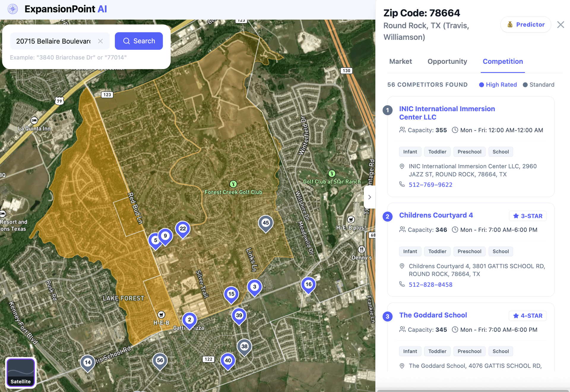The height and width of the screenshot is (392, 570).
Task: Click the ExpansionPoint AI compass logo
Action: [x=12, y=9]
